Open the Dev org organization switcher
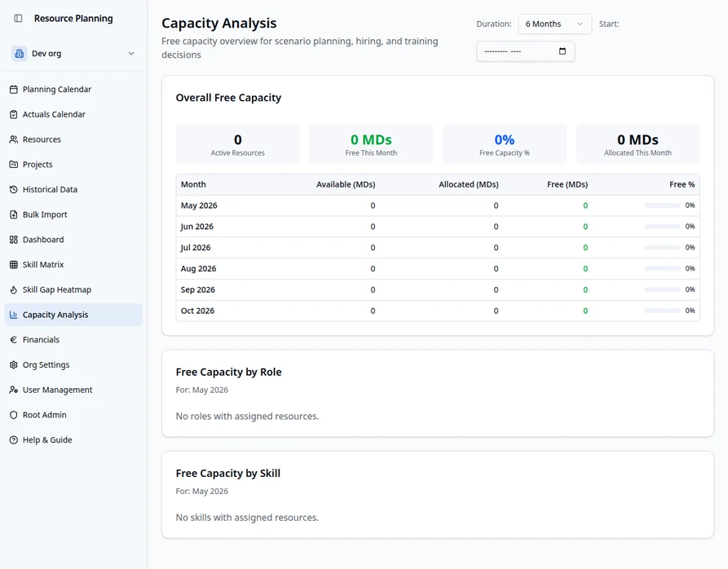 [74, 53]
